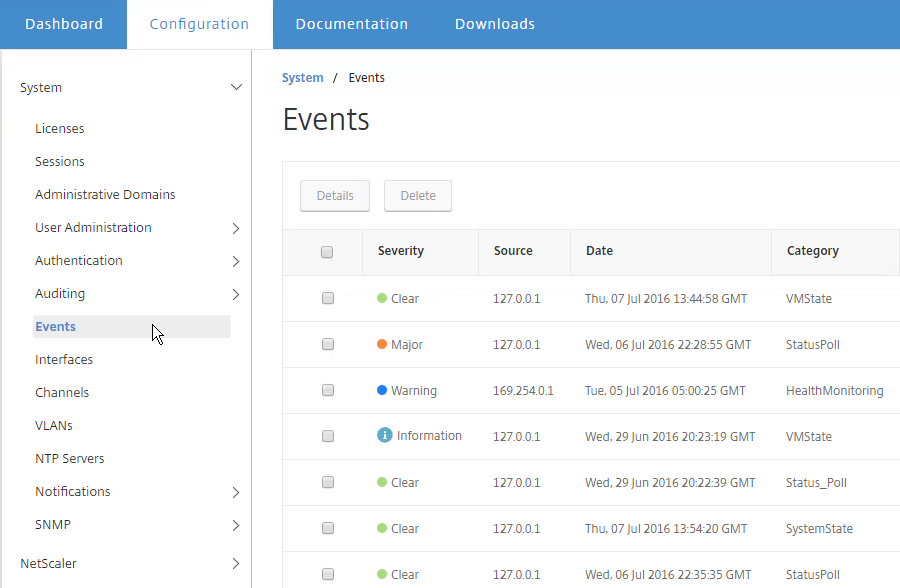Screen dimensions: 900x588
Task: Check the box for VMState Clear 13:44:58 event
Action: click(328, 298)
